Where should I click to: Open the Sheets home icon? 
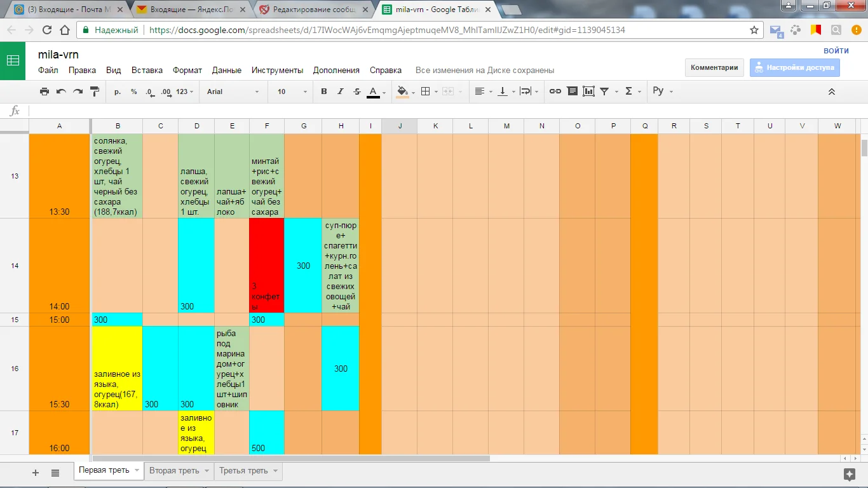13,61
